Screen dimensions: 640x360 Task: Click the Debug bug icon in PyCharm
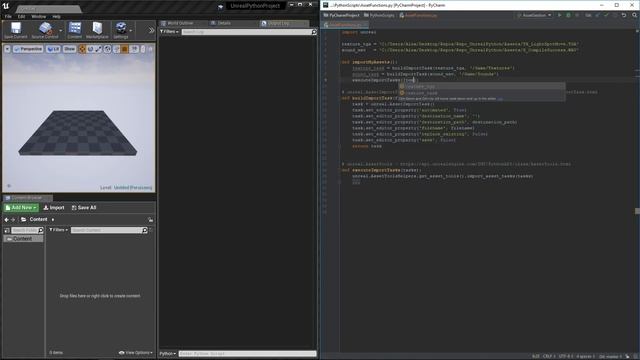pyautogui.click(x=568, y=15)
